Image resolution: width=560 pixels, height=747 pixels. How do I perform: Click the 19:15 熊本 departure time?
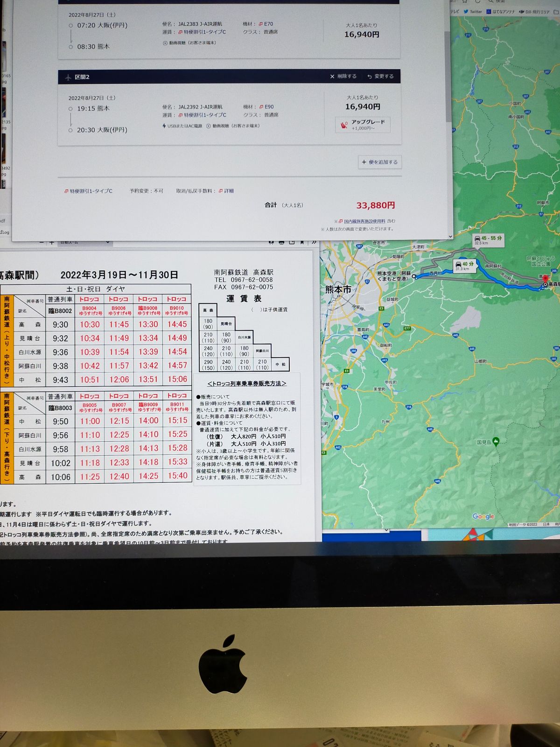[93, 108]
